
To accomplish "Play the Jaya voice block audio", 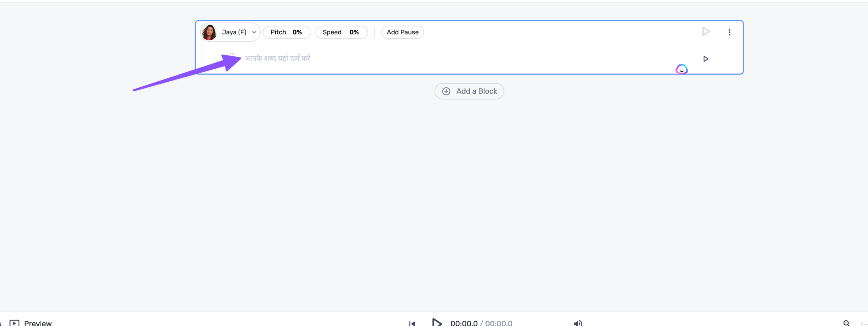I will tap(706, 32).
